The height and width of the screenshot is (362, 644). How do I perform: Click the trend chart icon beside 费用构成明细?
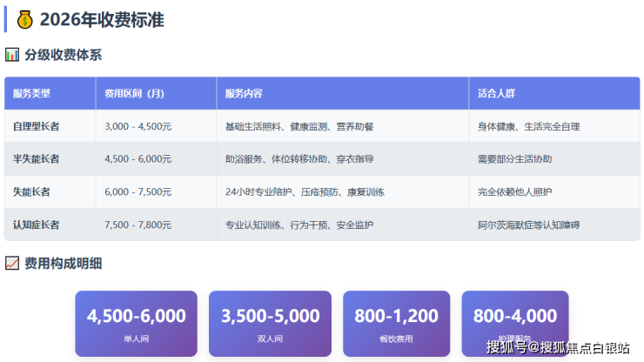[x=12, y=263]
